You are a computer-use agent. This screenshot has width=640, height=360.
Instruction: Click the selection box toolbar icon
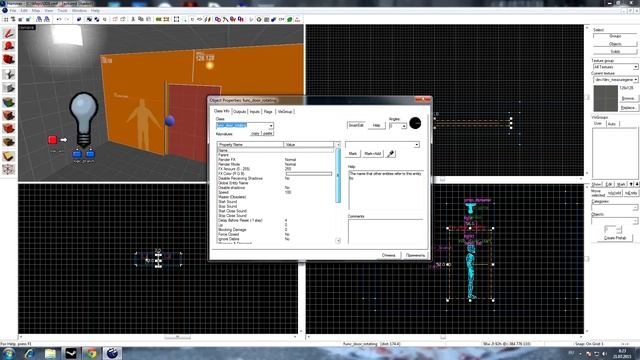(176, 19)
